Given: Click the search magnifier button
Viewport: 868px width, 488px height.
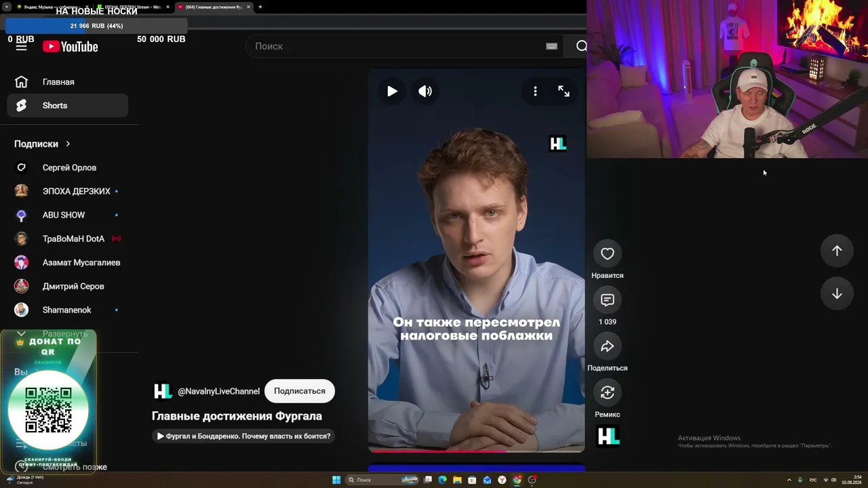Looking at the screenshot, I should (581, 46).
